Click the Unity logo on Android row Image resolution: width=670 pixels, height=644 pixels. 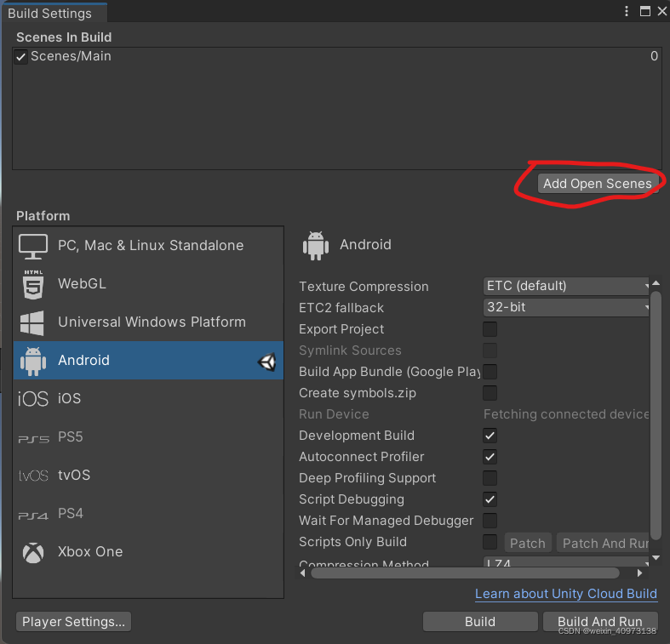(266, 362)
